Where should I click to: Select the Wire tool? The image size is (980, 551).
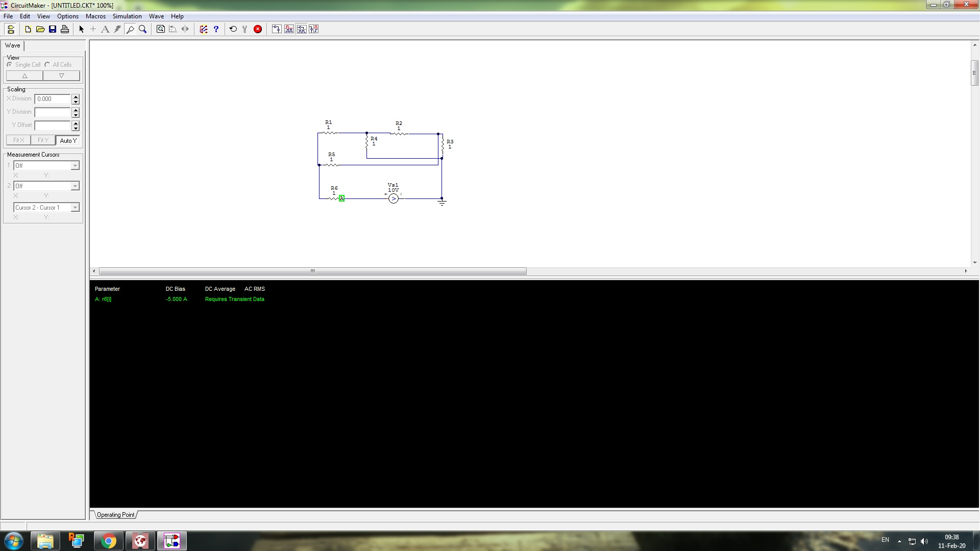tap(93, 29)
